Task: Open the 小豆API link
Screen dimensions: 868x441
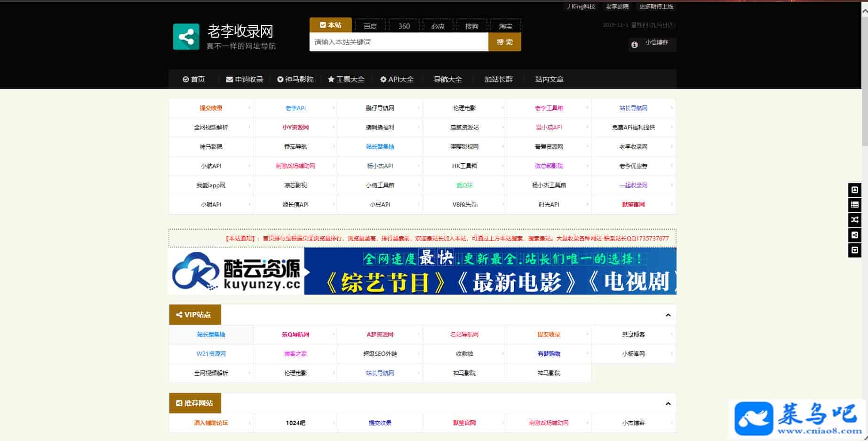Action: tap(380, 205)
